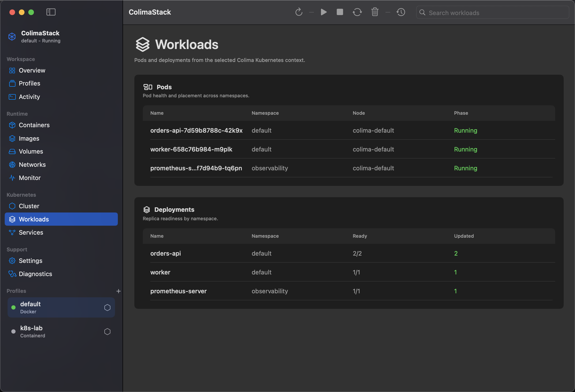Click the Settings gear icon
Screen dimensions: 575x392
[12, 261]
